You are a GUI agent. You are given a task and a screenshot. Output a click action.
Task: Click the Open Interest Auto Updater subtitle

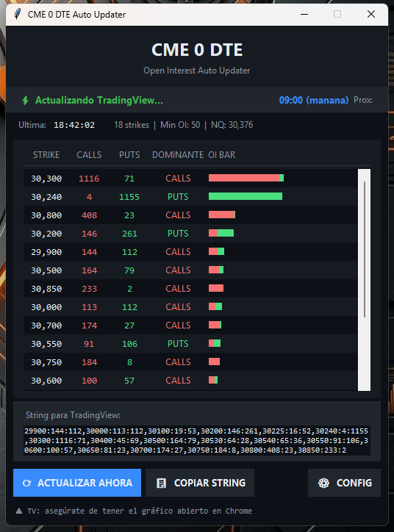click(x=197, y=71)
